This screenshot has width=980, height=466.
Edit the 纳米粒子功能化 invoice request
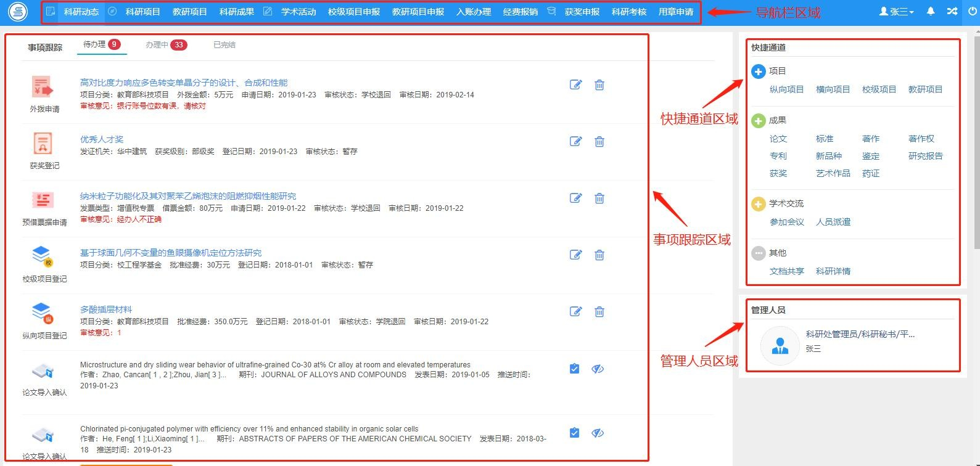click(x=575, y=198)
